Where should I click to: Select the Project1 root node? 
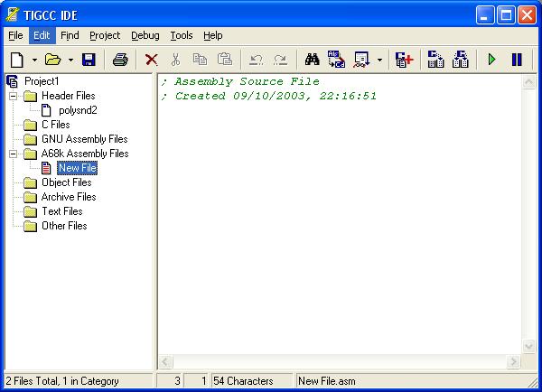point(42,81)
